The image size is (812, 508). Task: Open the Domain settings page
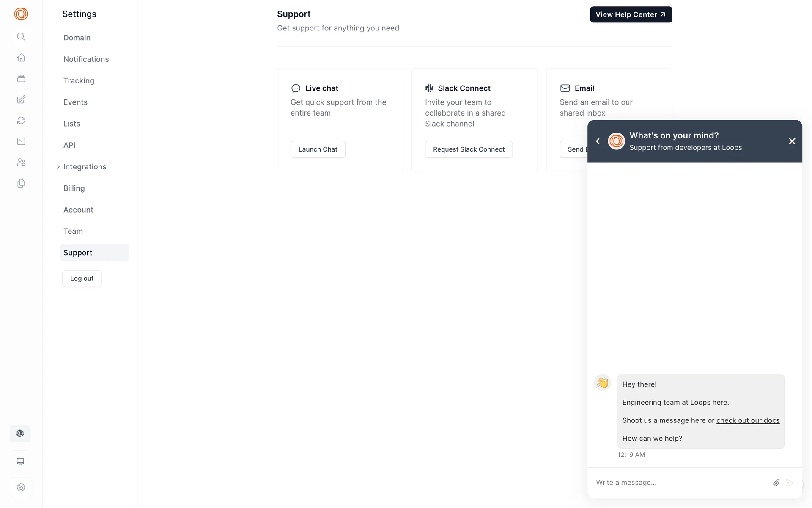coord(77,38)
